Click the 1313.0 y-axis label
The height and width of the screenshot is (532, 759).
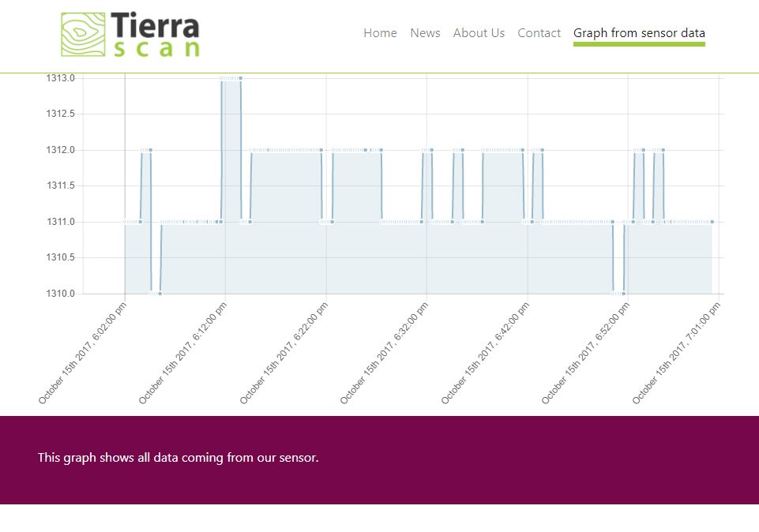61,78
